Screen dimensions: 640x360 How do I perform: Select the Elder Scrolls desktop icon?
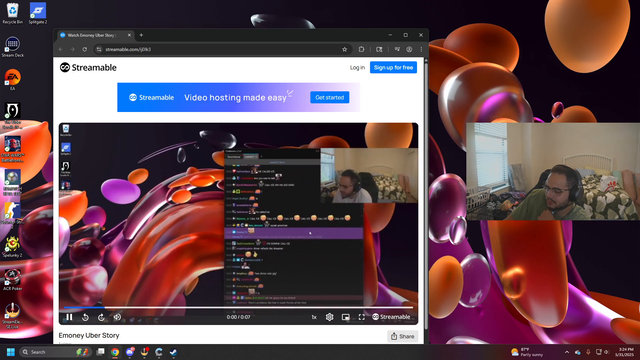(x=13, y=116)
